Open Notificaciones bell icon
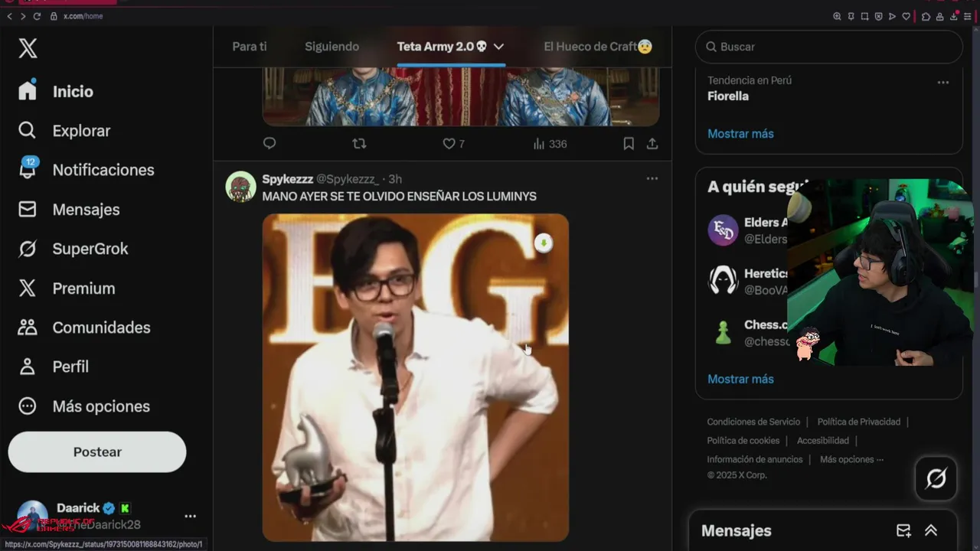 click(28, 169)
